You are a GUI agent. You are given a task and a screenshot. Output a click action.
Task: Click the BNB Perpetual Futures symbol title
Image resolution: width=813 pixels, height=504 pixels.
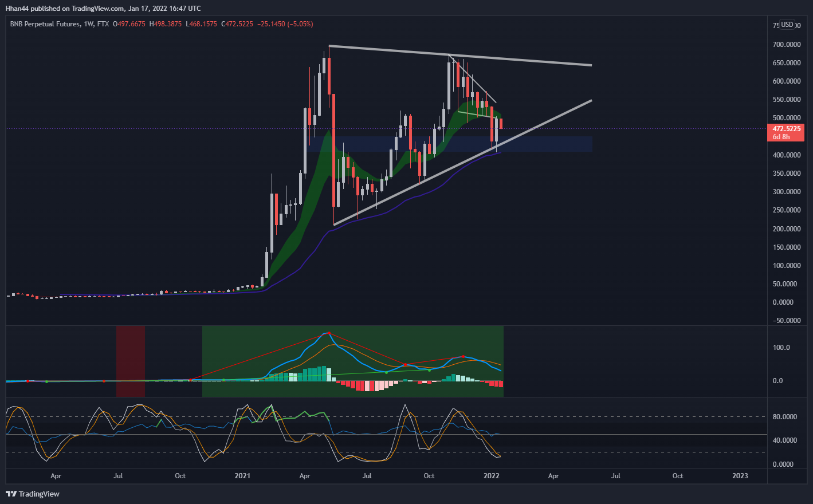[45, 24]
